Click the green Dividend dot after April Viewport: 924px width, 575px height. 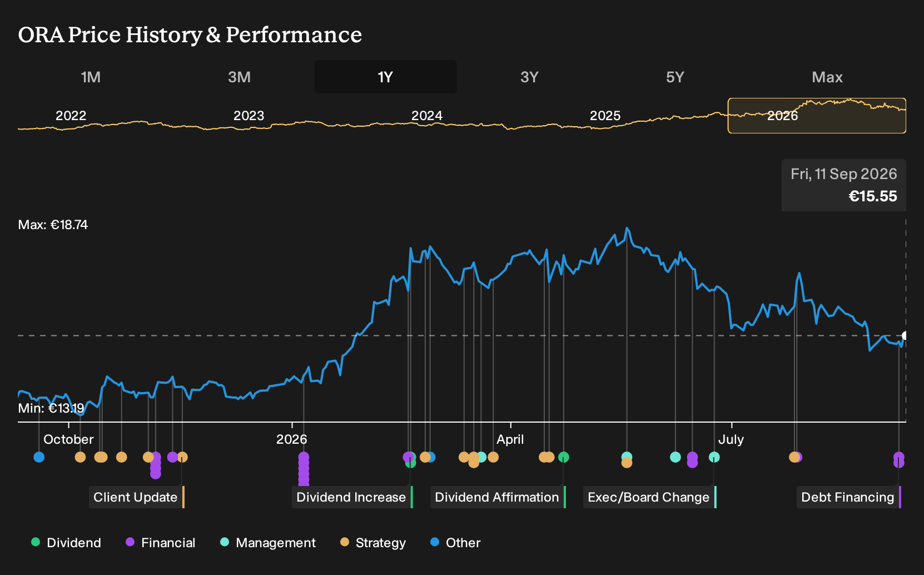pyautogui.click(x=564, y=457)
